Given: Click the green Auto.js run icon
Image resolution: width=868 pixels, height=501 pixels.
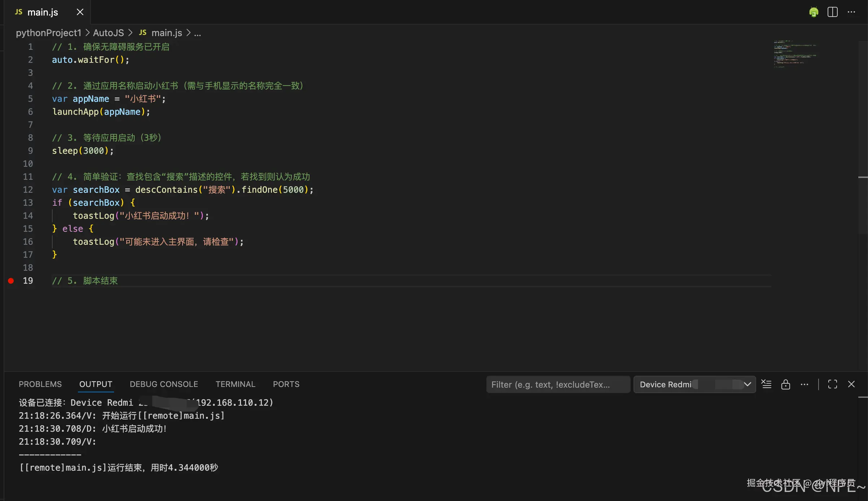Looking at the screenshot, I should 814,12.
